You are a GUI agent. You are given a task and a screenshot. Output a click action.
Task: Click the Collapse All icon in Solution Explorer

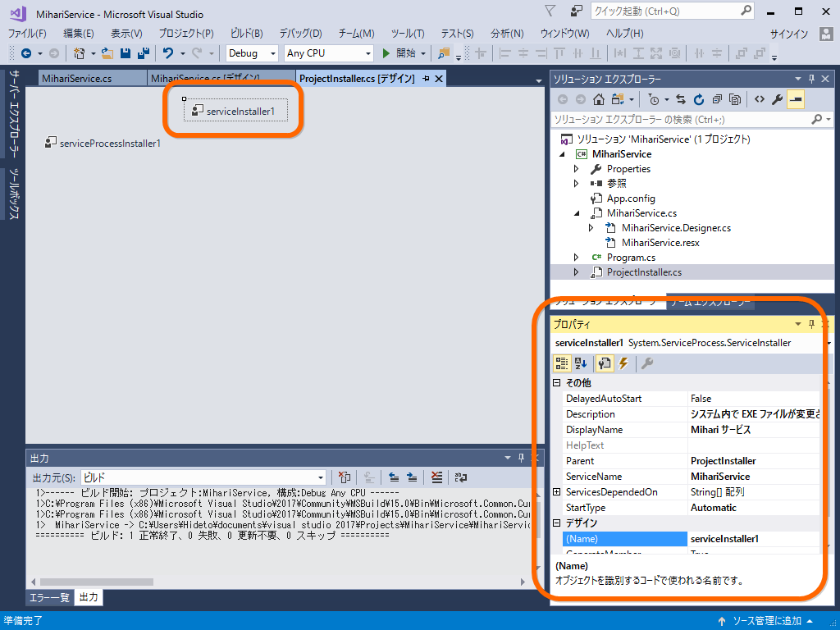point(717,99)
